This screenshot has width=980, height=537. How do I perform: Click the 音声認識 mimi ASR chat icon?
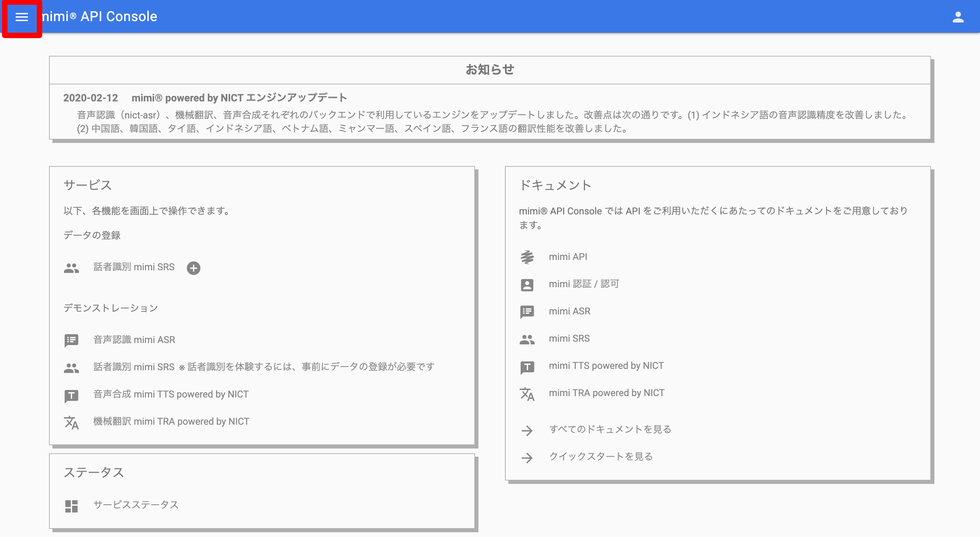tap(71, 340)
